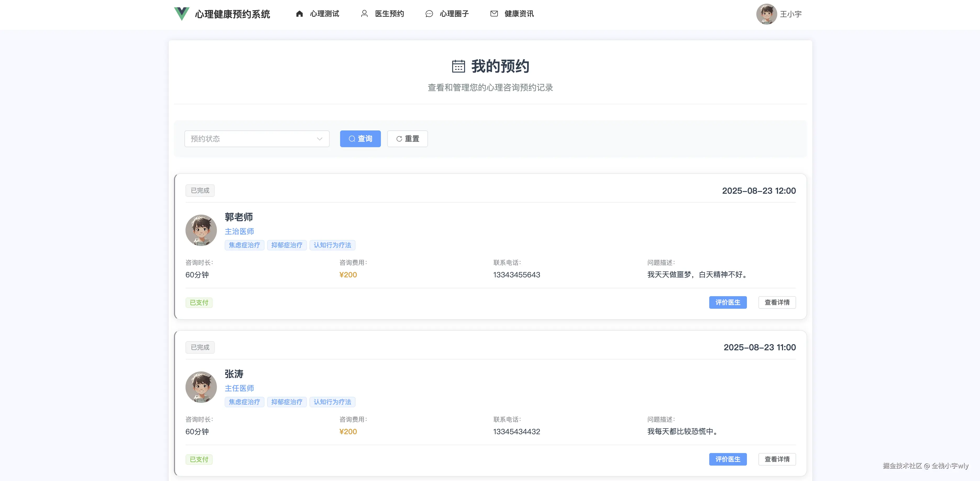Select the 焦虑症治疗 tag under 张涛
Screen dimensions: 980x481
(x=244, y=402)
